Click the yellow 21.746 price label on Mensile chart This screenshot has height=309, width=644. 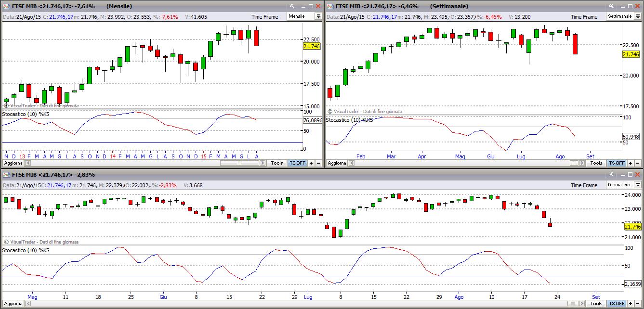pos(312,46)
